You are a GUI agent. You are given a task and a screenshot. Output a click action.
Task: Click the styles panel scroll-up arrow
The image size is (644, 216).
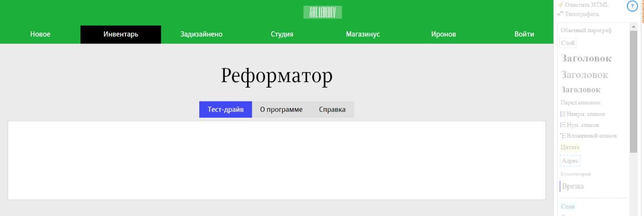634,26
